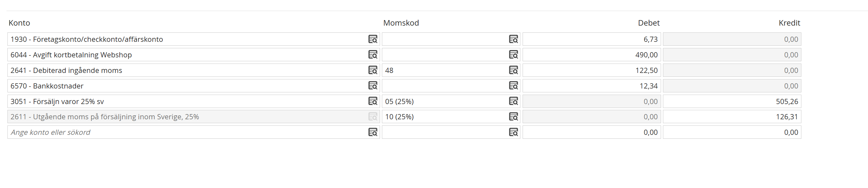Open VAT code lookup in empty bottom row
This screenshot has height=188, width=868.
click(x=513, y=132)
